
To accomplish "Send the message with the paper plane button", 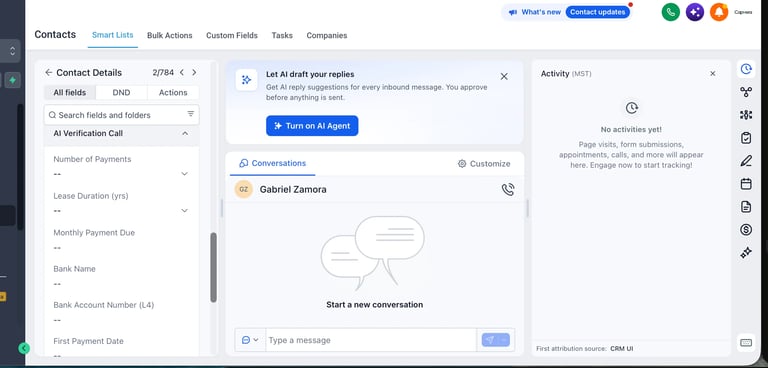I will click(x=490, y=340).
